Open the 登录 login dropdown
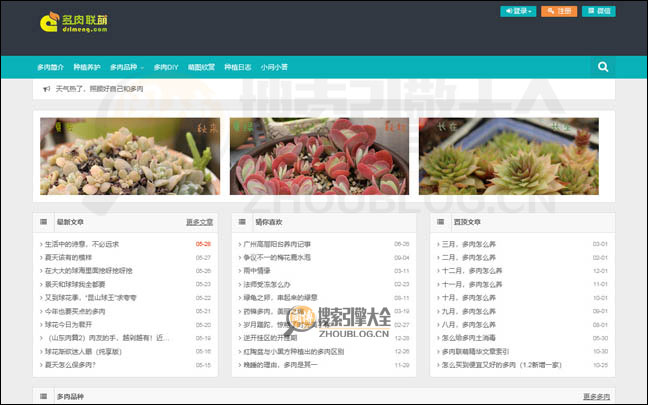Screen dimensions: 648x405 click(518, 11)
